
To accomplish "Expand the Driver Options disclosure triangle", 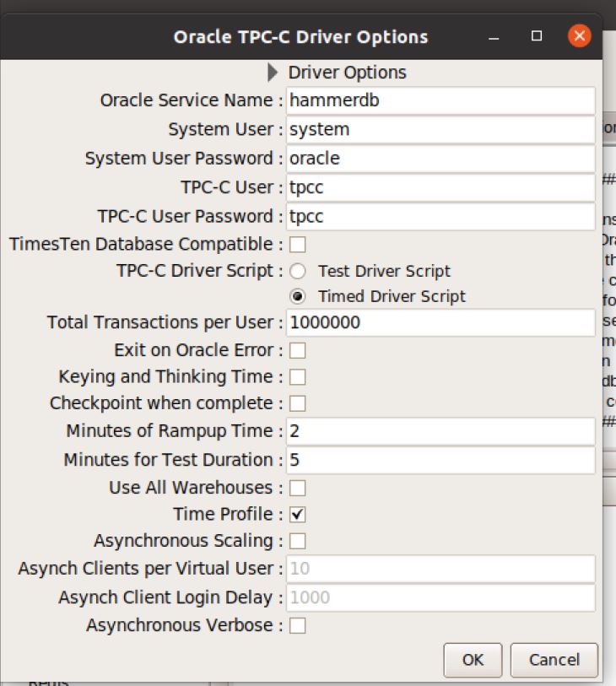I will click(273, 73).
